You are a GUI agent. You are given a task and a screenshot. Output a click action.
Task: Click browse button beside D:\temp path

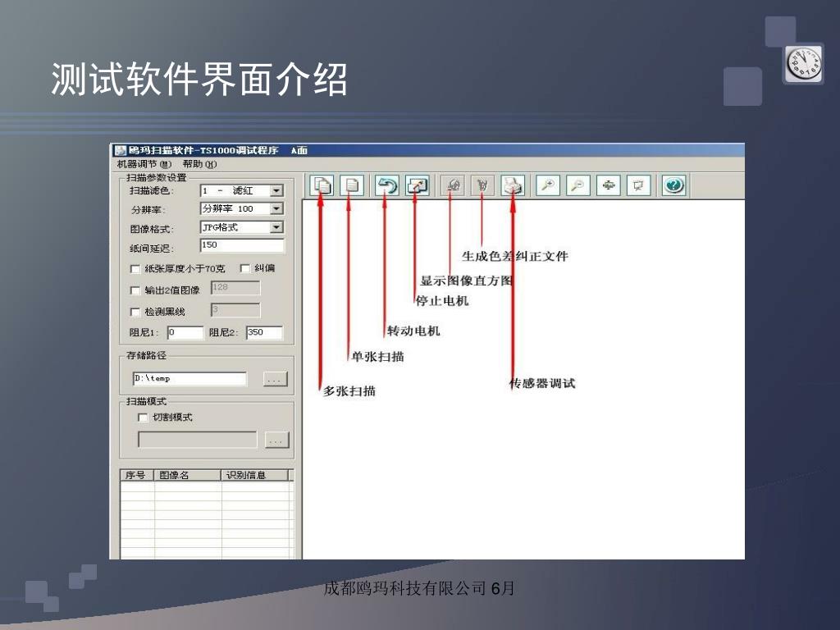pyautogui.click(x=276, y=379)
